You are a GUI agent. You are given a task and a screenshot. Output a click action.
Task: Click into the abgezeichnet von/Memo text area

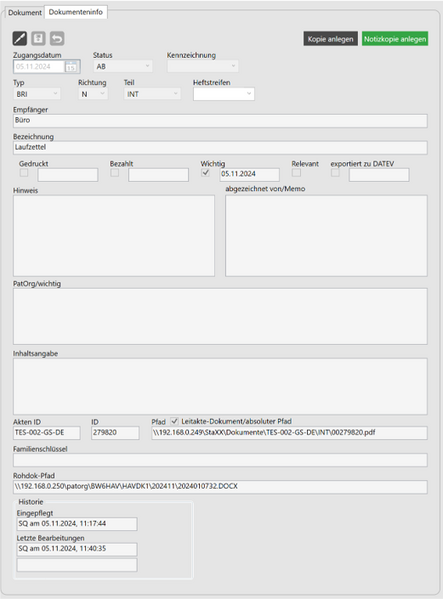tap(326, 236)
